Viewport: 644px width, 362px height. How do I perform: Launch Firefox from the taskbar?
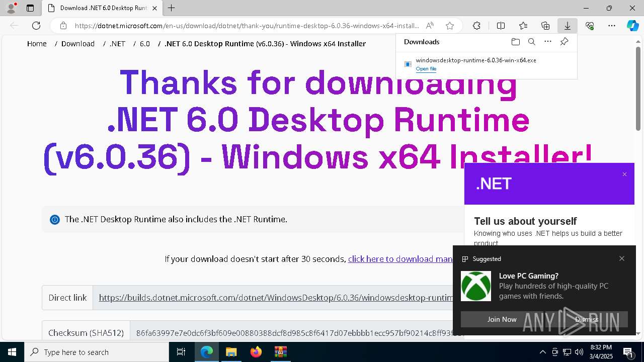coord(256,352)
